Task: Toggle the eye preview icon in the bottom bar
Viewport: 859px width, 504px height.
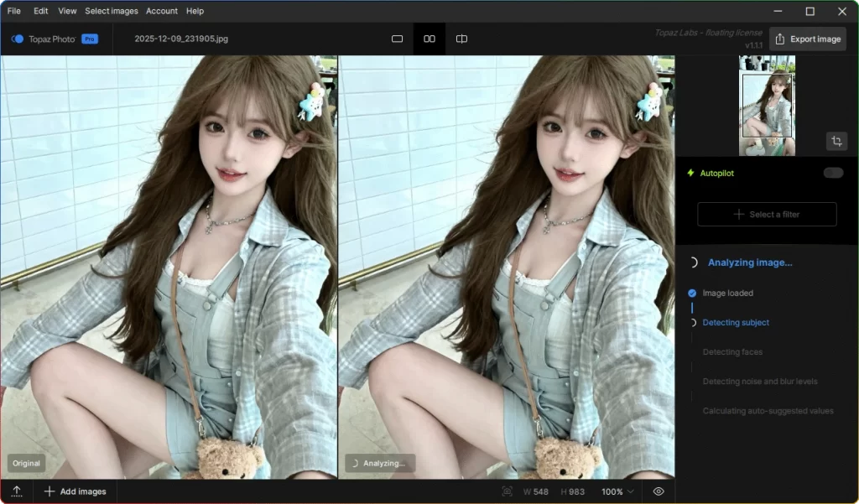Action: coord(659,491)
